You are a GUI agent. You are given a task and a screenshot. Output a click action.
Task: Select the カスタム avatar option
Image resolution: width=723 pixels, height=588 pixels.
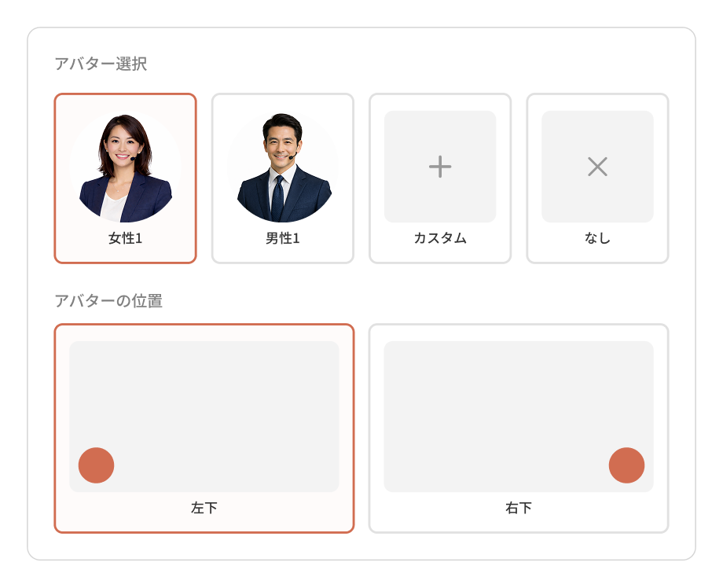[x=439, y=177]
